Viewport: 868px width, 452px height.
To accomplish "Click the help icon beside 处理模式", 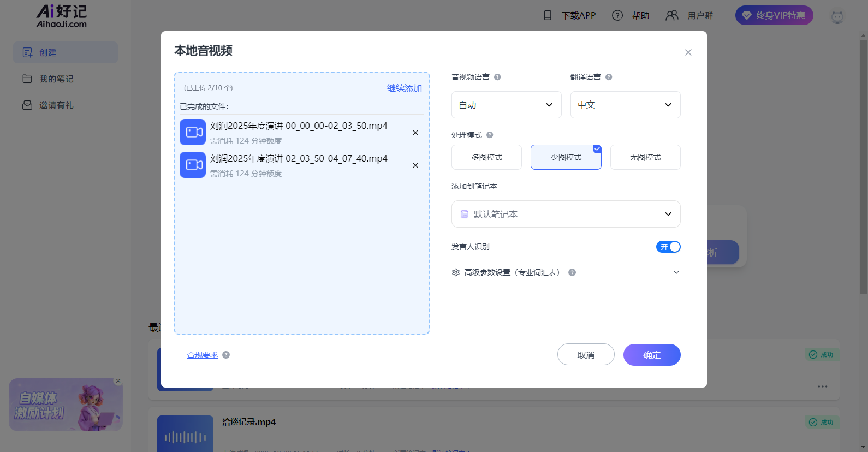I will pyautogui.click(x=490, y=135).
